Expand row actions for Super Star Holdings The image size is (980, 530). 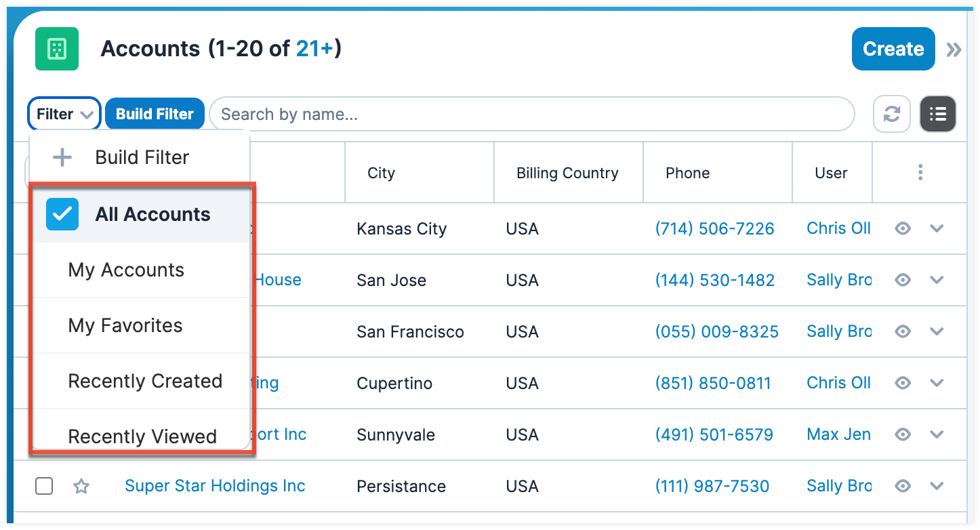coord(937,486)
